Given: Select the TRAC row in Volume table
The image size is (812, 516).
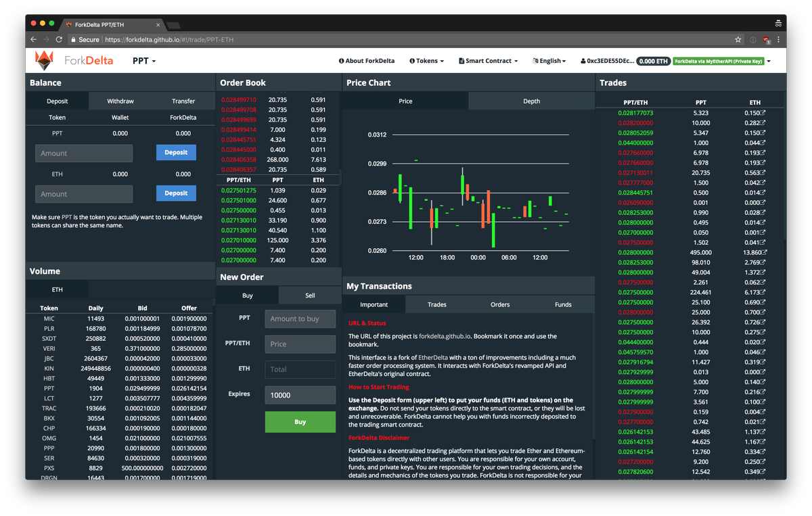Looking at the screenshot, I should (x=120, y=408).
